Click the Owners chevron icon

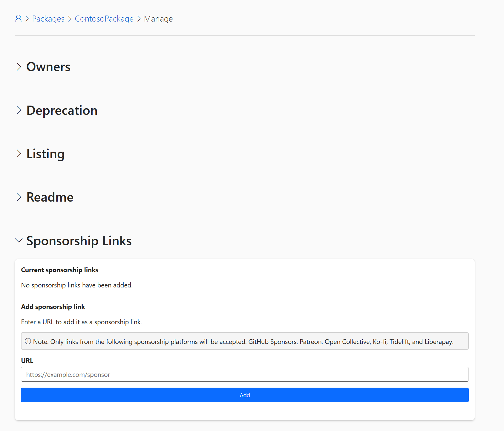(19, 67)
